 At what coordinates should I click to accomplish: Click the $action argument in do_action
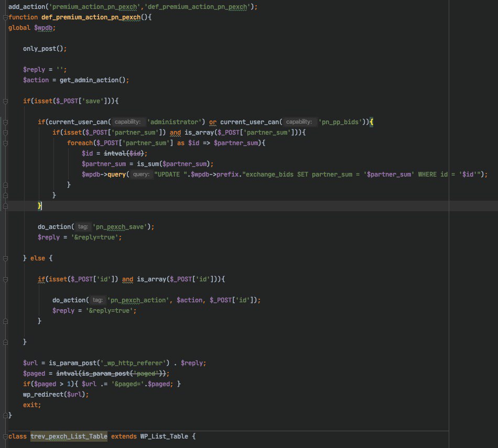(189, 300)
